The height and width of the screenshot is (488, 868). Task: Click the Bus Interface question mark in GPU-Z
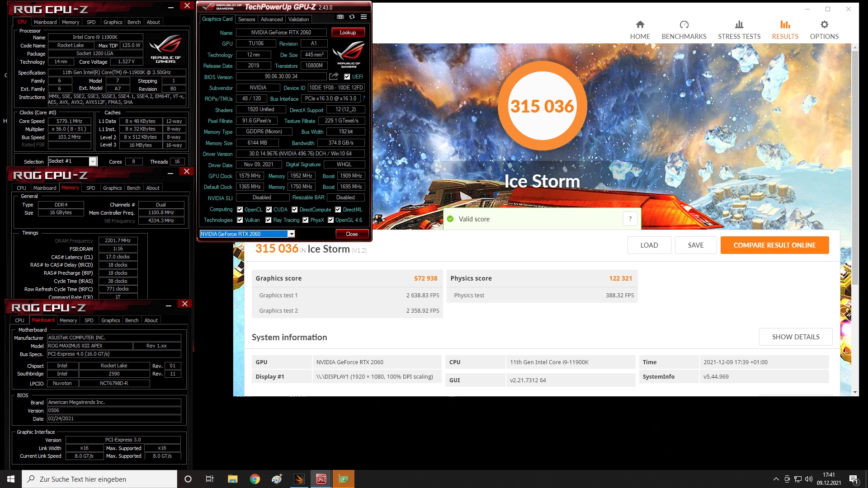[x=363, y=99]
